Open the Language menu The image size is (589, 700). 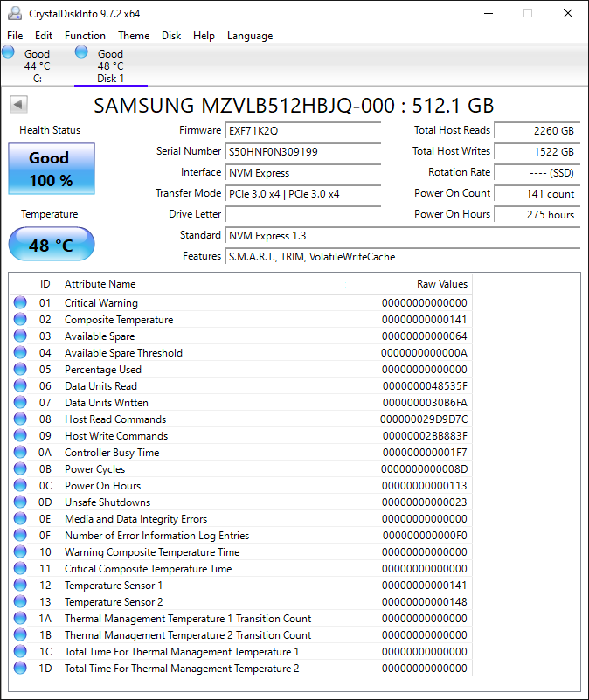click(250, 36)
